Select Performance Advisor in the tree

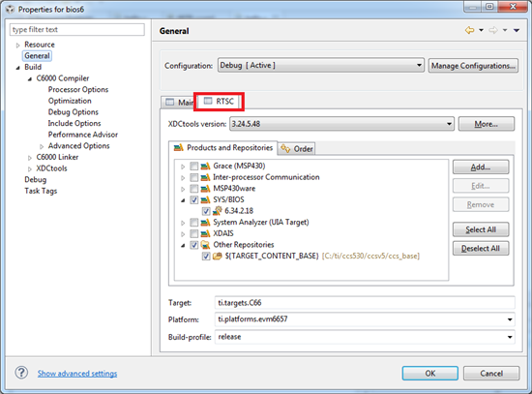click(x=83, y=135)
